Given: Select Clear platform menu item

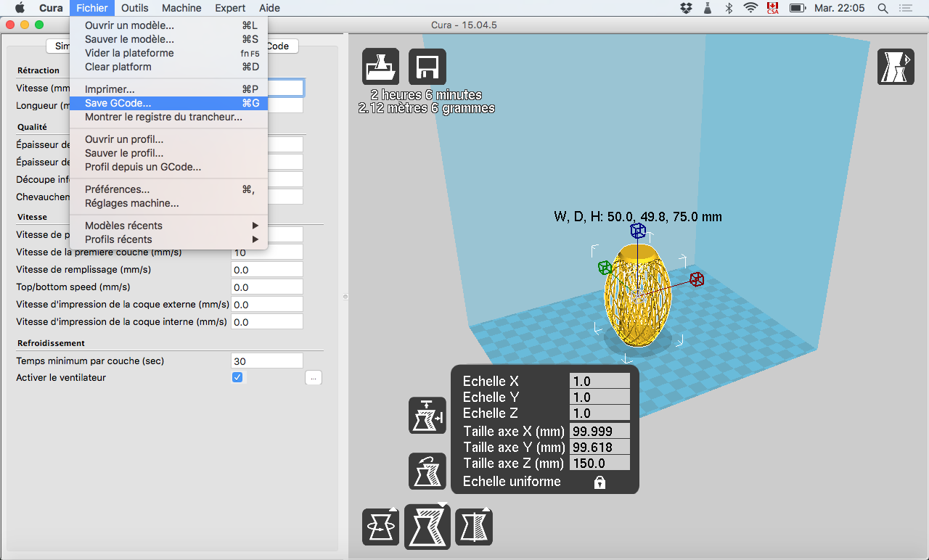Looking at the screenshot, I should [168, 67].
